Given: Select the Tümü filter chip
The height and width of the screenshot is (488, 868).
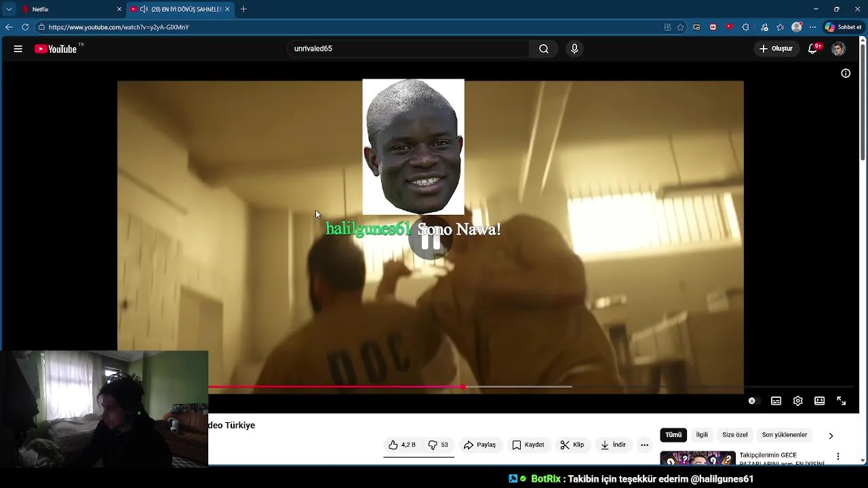Looking at the screenshot, I should [673, 435].
